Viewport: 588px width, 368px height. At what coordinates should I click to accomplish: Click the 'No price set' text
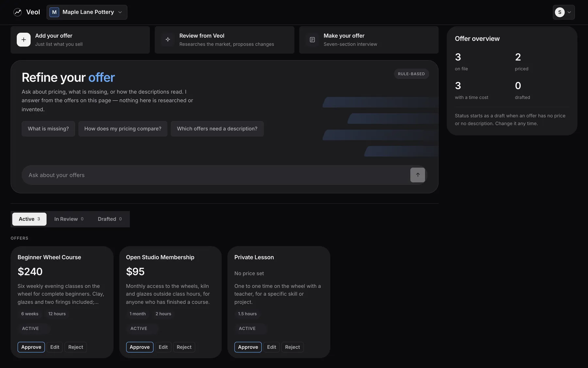249,273
